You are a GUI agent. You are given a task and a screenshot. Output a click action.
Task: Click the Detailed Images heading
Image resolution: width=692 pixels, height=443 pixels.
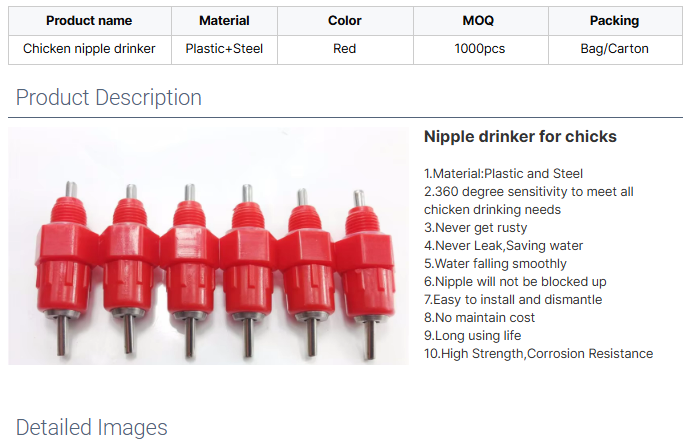92,428
